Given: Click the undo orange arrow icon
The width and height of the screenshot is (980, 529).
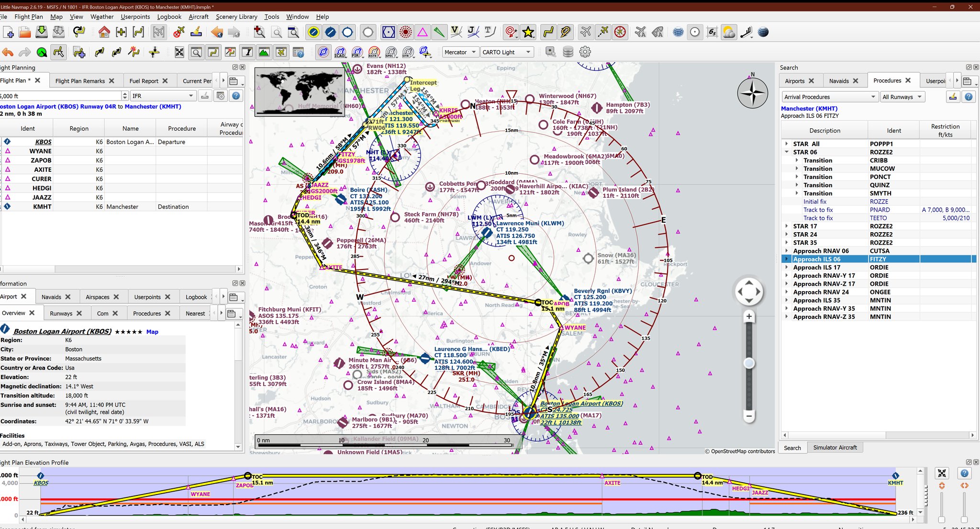Looking at the screenshot, I should 8,52.
